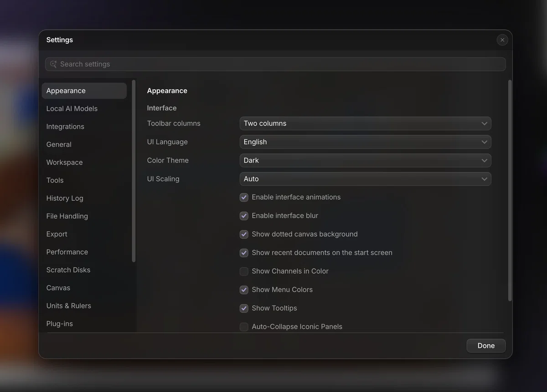The image size is (547, 392).
Task: Disable the Enable interface blur checkbox
Action: pos(244,216)
